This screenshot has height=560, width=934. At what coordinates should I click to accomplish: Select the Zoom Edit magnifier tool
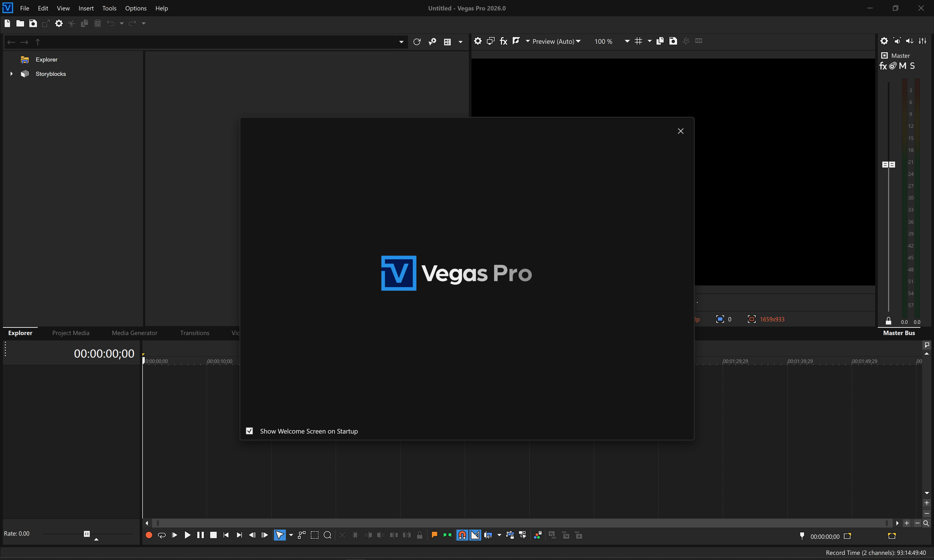pyautogui.click(x=328, y=535)
